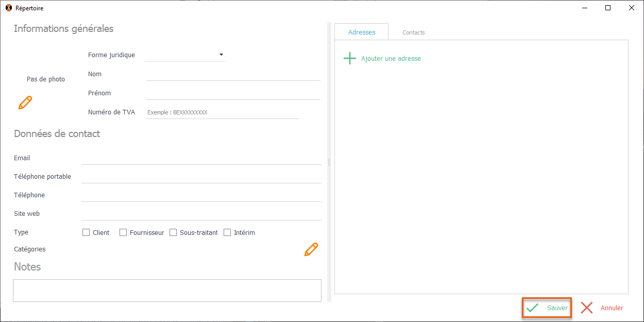This screenshot has height=322, width=644.
Task: Click the pencil icon to edit Catégories
Action: point(311,249)
